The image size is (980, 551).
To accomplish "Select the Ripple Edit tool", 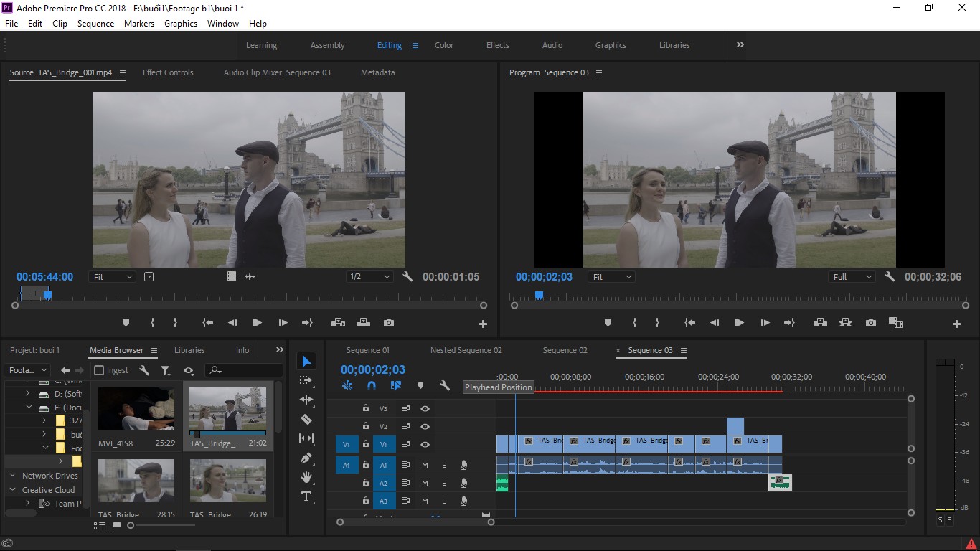I will [306, 400].
